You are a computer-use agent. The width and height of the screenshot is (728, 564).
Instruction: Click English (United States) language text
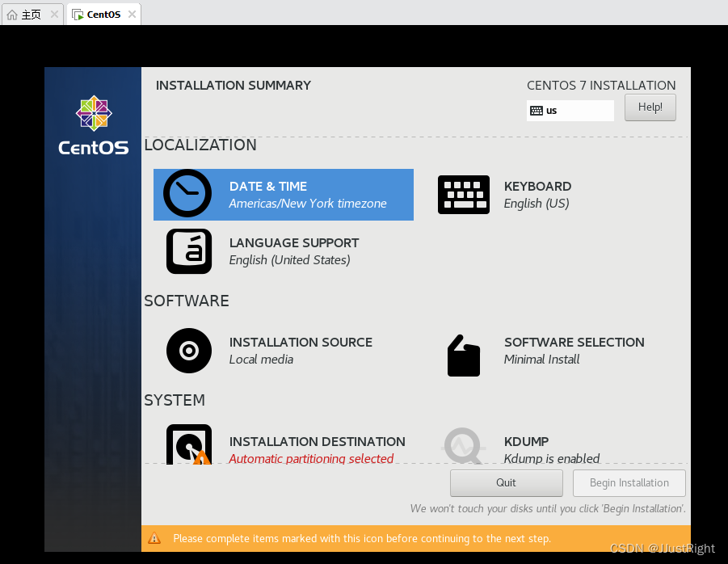[290, 260]
